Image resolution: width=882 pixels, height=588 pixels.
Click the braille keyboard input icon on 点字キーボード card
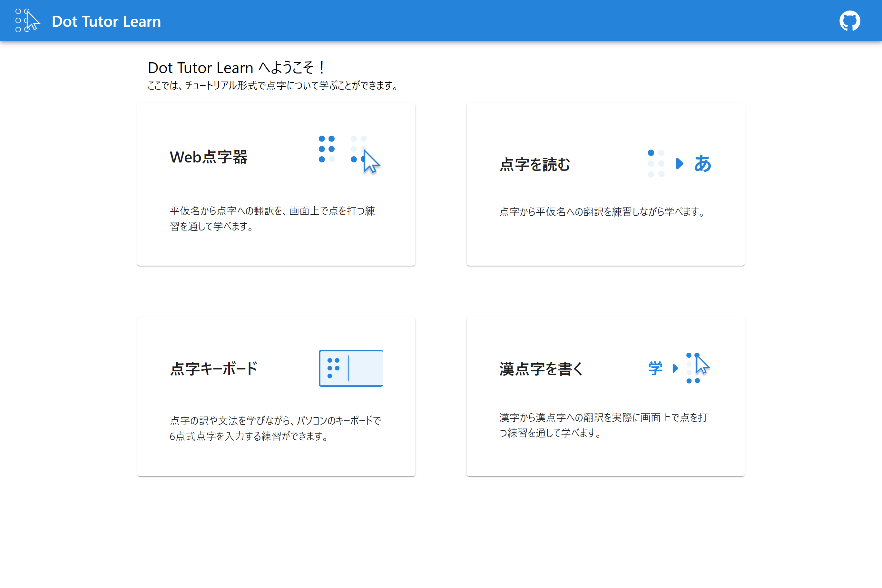coord(351,368)
